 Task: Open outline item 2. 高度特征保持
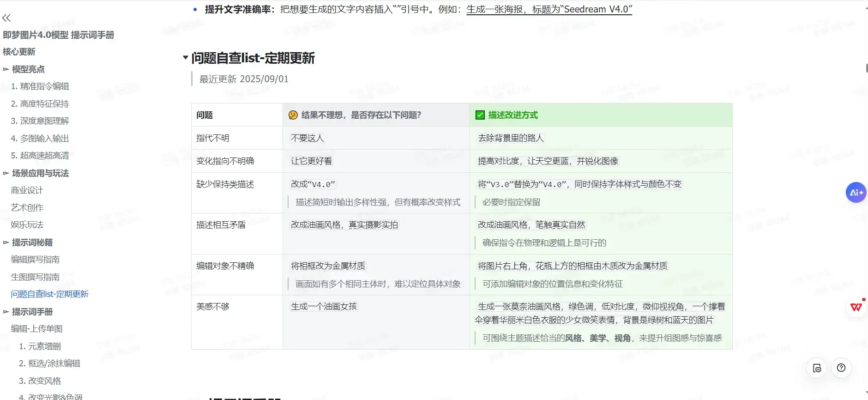click(x=40, y=104)
